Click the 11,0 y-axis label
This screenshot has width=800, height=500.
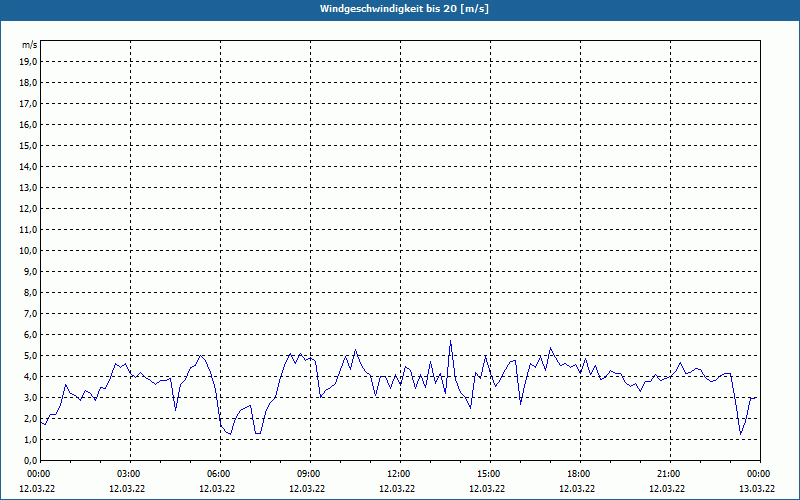29,230
